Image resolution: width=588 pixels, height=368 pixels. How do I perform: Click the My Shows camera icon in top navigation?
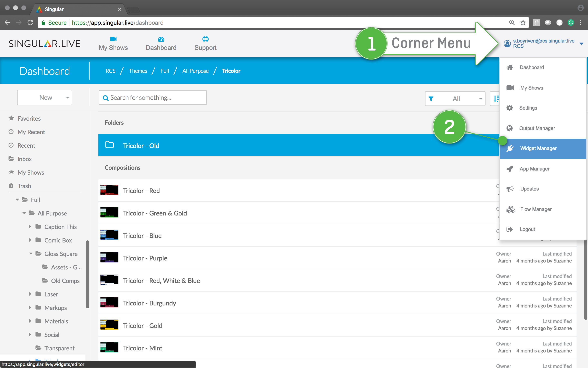[113, 39]
